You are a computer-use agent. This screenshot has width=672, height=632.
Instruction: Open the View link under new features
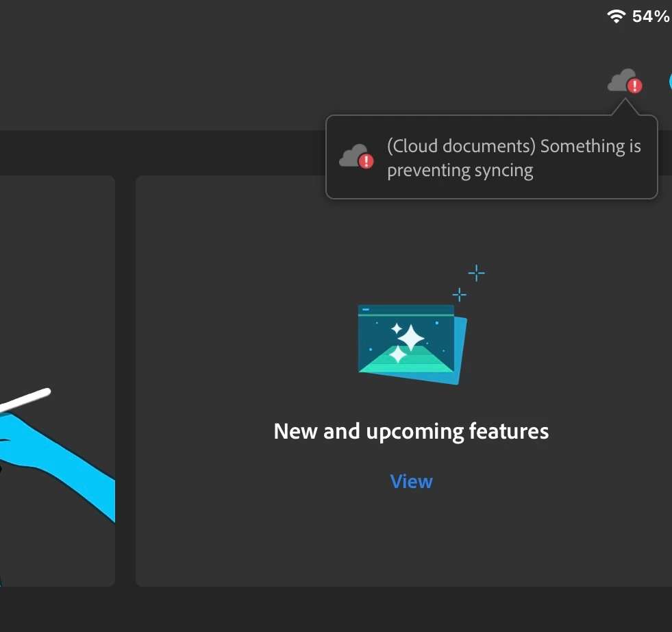click(411, 481)
